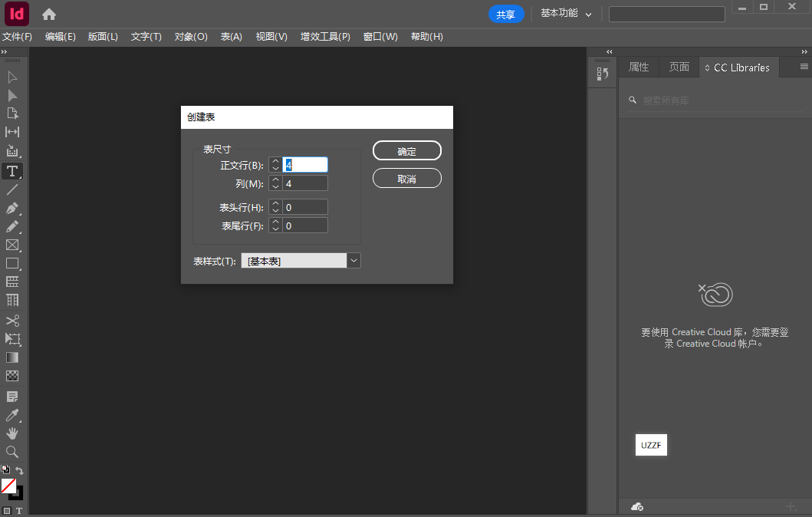Select the Gap tool

click(12, 132)
